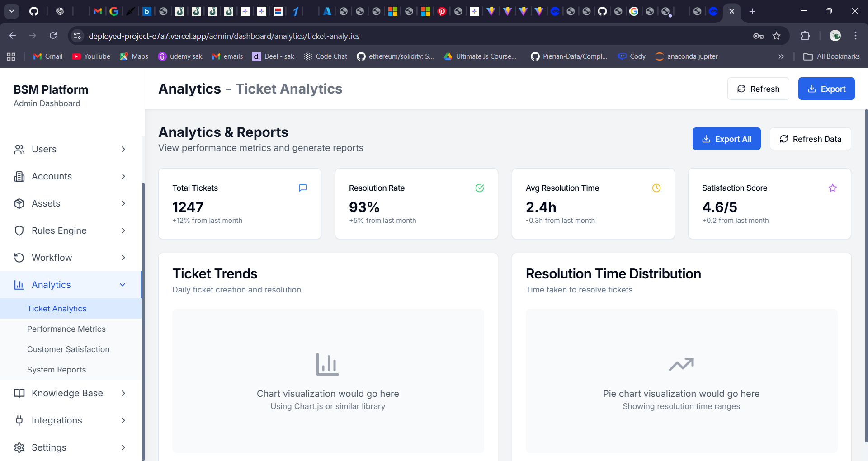Collapse the Analytics menu chevron
Screen dimensions: 868x461
coord(123,285)
